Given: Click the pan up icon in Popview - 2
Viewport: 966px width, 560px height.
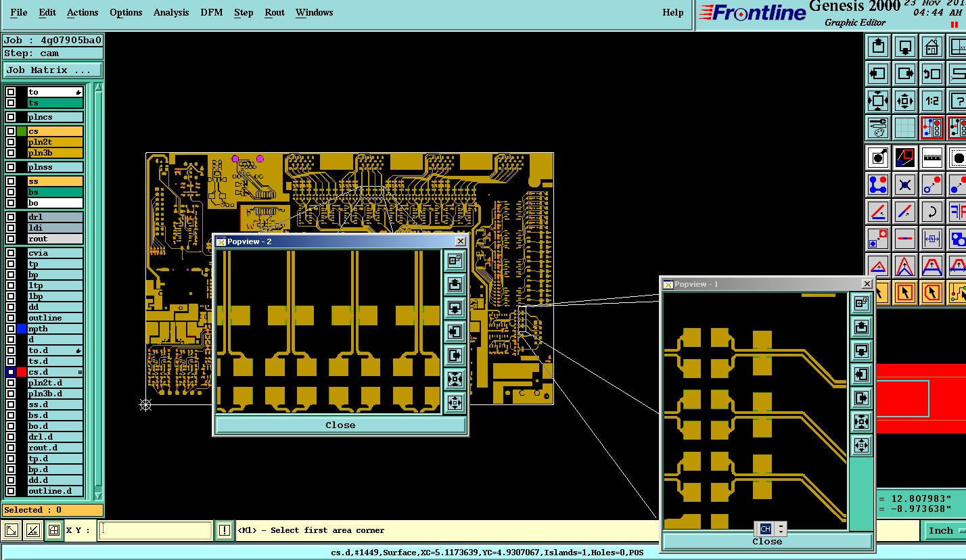Looking at the screenshot, I should [455, 284].
